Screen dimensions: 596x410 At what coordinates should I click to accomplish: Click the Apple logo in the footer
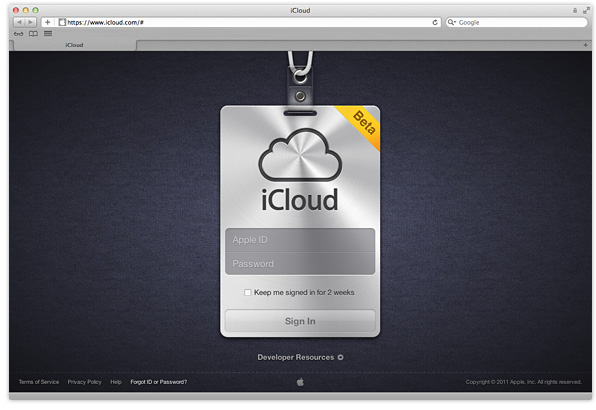(x=300, y=382)
